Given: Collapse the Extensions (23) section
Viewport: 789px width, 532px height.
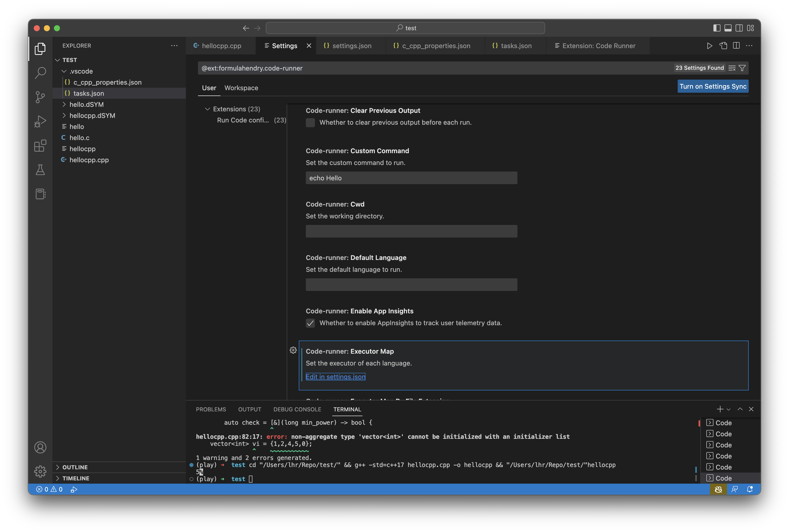Looking at the screenshot, I should point(207,109).
